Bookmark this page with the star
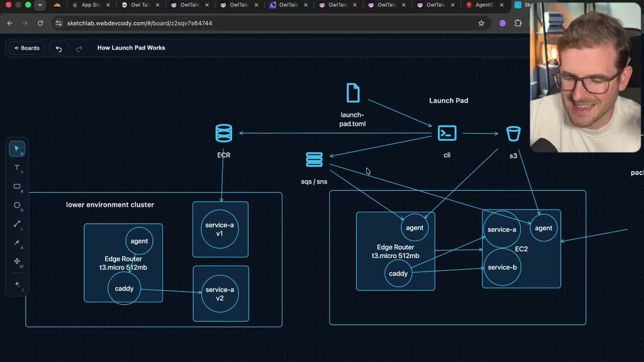Viewport: 644px width, 362px height. (481, 23)
